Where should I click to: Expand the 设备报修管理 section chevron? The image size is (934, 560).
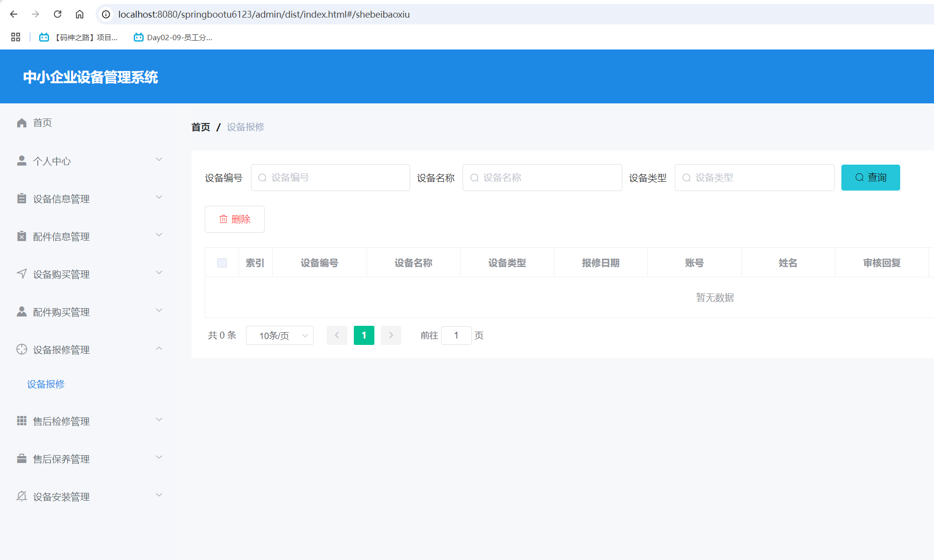coord(159,348)
